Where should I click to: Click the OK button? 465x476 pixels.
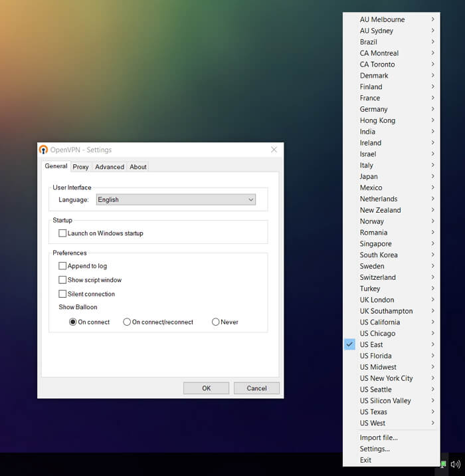[x=207, y=388]
